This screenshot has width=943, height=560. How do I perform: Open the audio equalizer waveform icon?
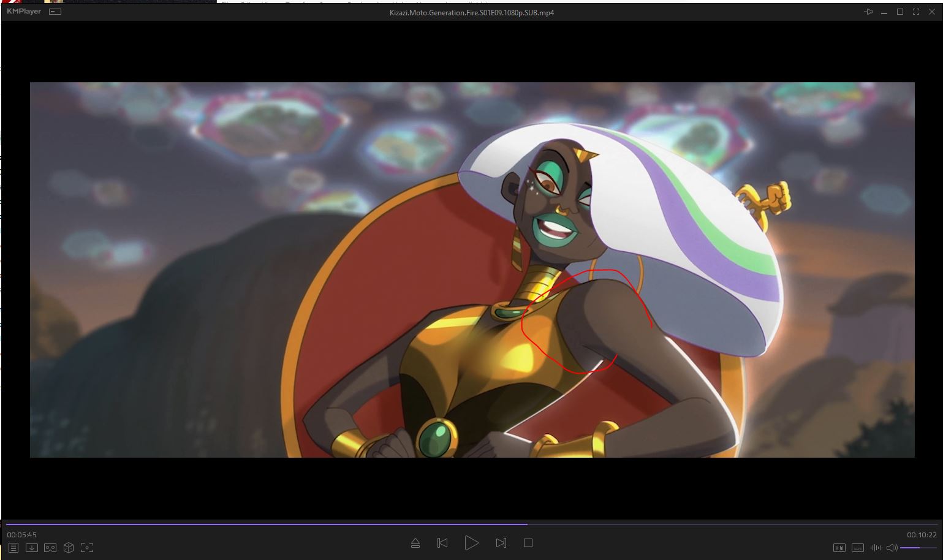tap(876, 548)
